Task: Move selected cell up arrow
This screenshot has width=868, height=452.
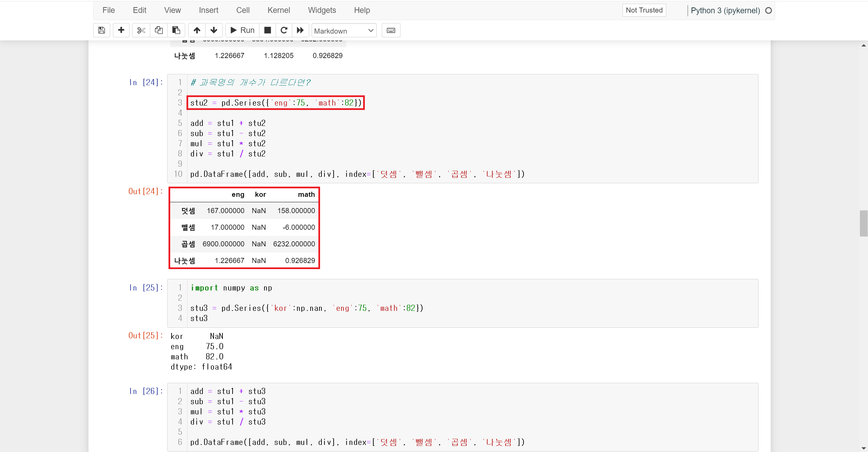Action: [x=197, y=30]
